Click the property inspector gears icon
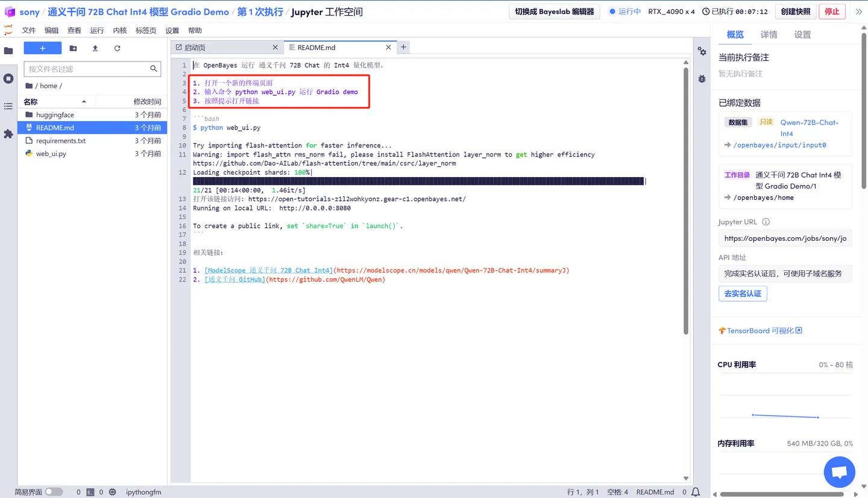Viewport: 868px width, 498px height. pos(702,52)
